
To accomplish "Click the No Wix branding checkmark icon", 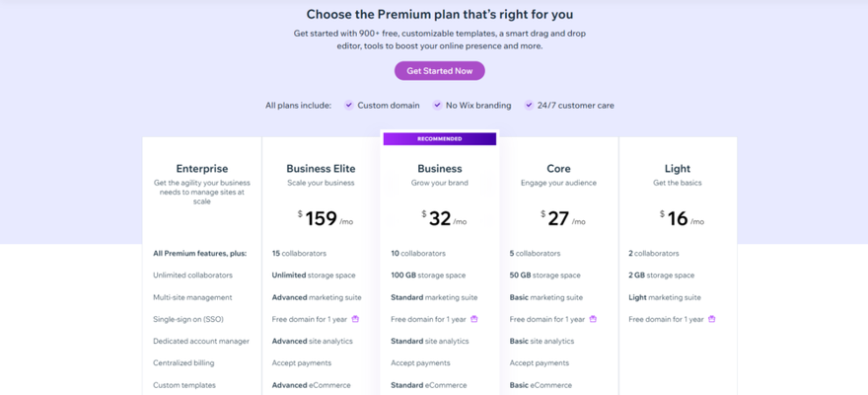I will (x=437, y=106).
